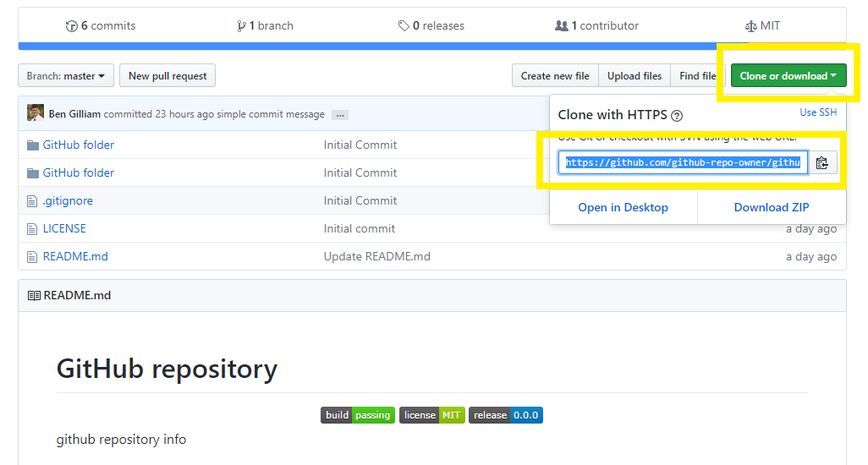
Task: Click the LICENSE file icon
Action: pos(32,229)
